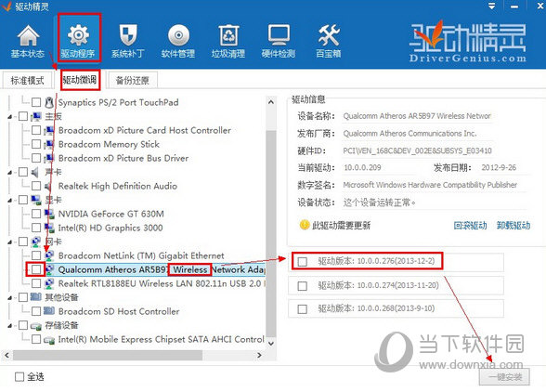Check driver version 10.0.0.276 box
546x392 pixels.
point(303,261)
